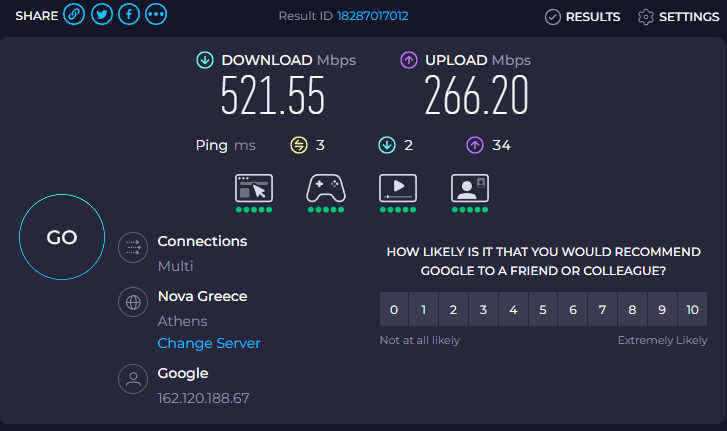
Task: Click the Nova Greece globe icon
Action: tap(132, 302)
